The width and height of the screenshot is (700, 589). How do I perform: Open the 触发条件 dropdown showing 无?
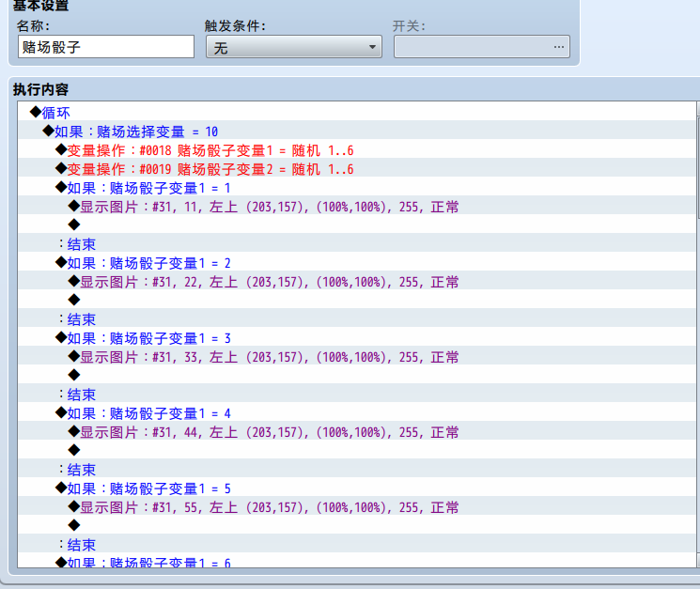point(294,47)
